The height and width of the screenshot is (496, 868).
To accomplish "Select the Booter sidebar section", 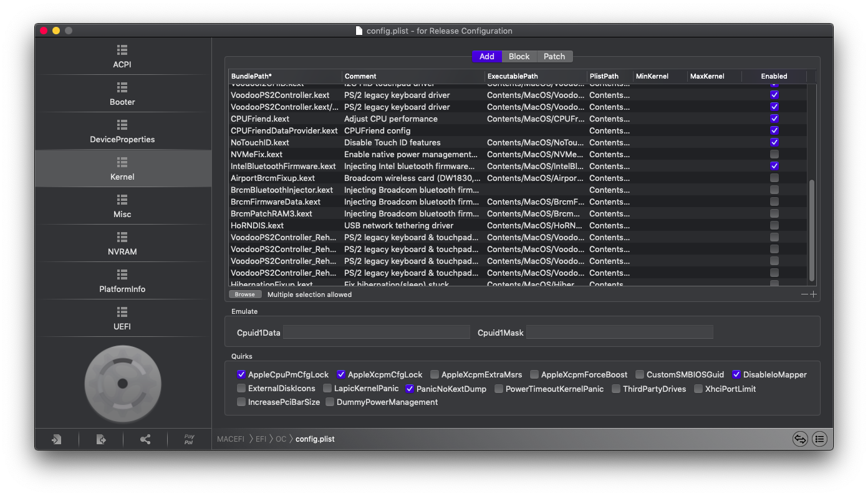I will click(x=122, y=94).
